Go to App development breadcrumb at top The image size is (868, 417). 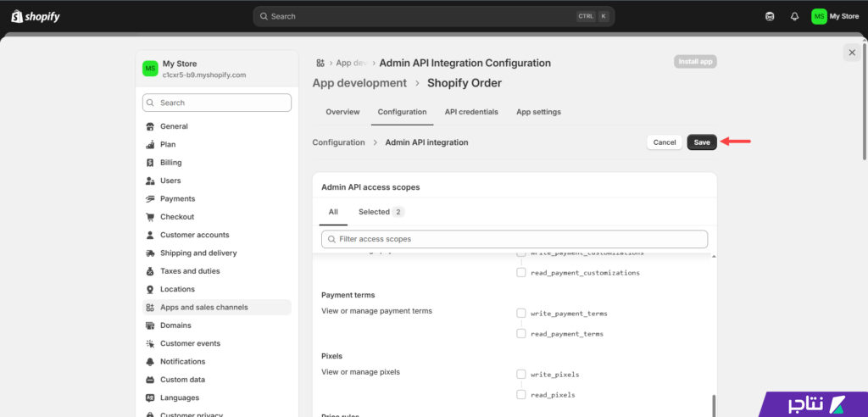pyautogui.click(x=352, y=63)
